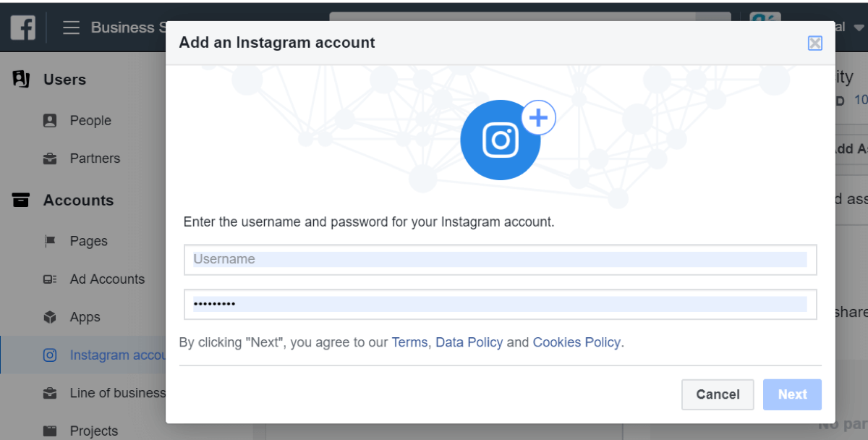This screenshot has height=440, width=868.
Task: Open Line of business sidebar item
Action: pos(105,393)
